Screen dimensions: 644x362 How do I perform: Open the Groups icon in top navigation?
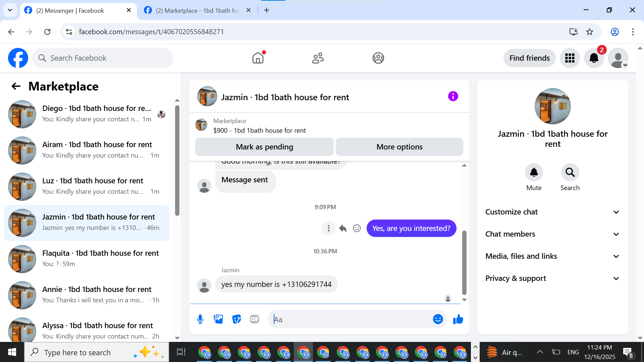click(x=378, y=58)
